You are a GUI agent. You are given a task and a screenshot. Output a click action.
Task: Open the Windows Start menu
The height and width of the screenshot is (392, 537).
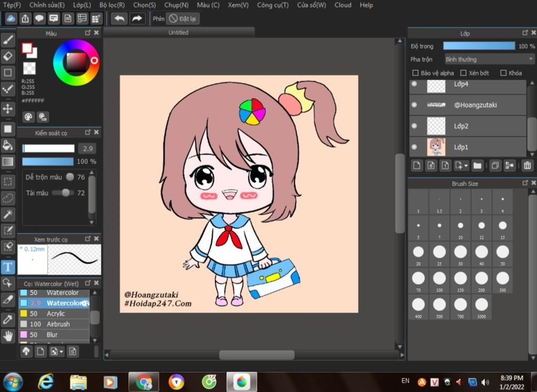[x=13, y=382]
